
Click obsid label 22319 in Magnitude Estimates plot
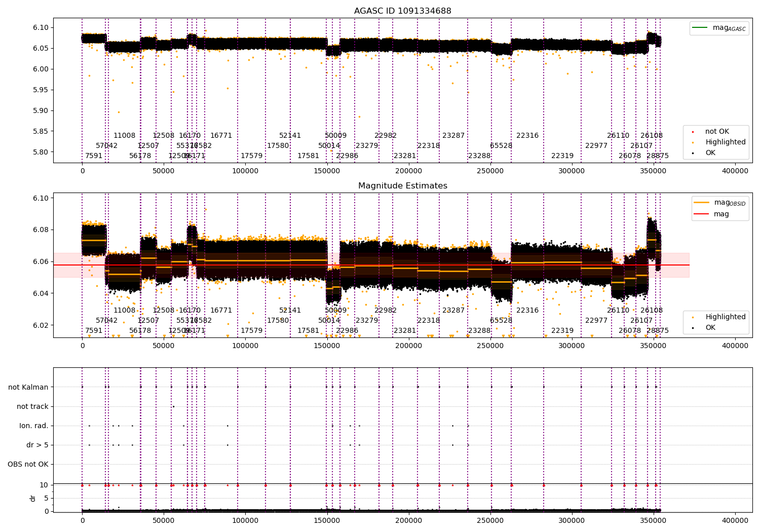coord(562,330)
